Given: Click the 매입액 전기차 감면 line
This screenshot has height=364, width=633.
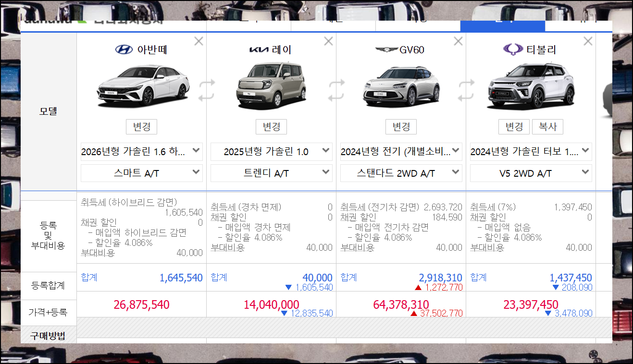Looking at the screenshot, I should point(388,227).
